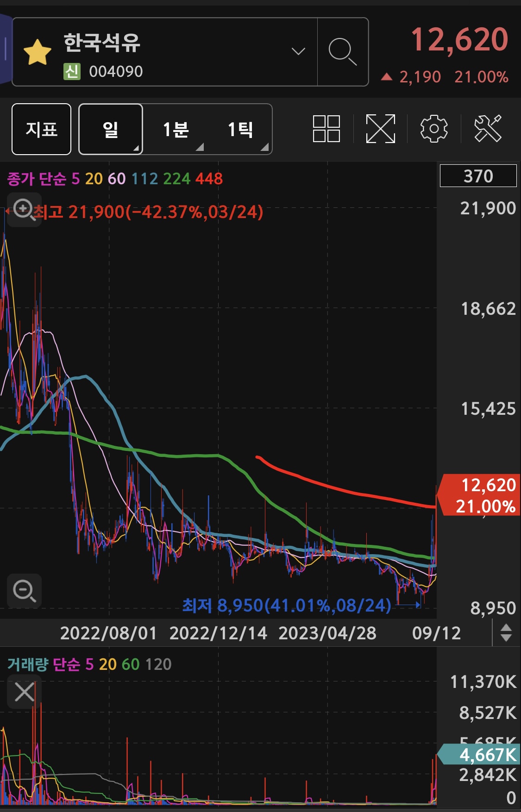Click the 2023/04/28 date label
The image size is (521, 812).
point(327,633)
